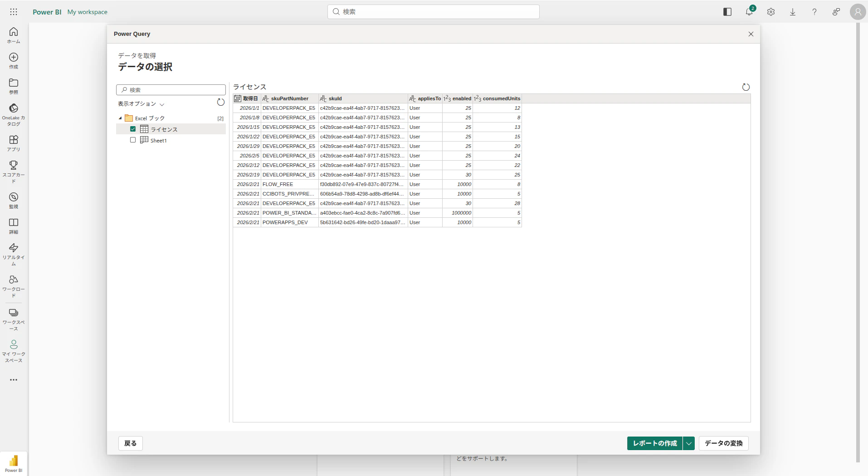Screen dimensions: 868x476
Task: Open アプリ in the left navigation
Action: pos(14,143)
